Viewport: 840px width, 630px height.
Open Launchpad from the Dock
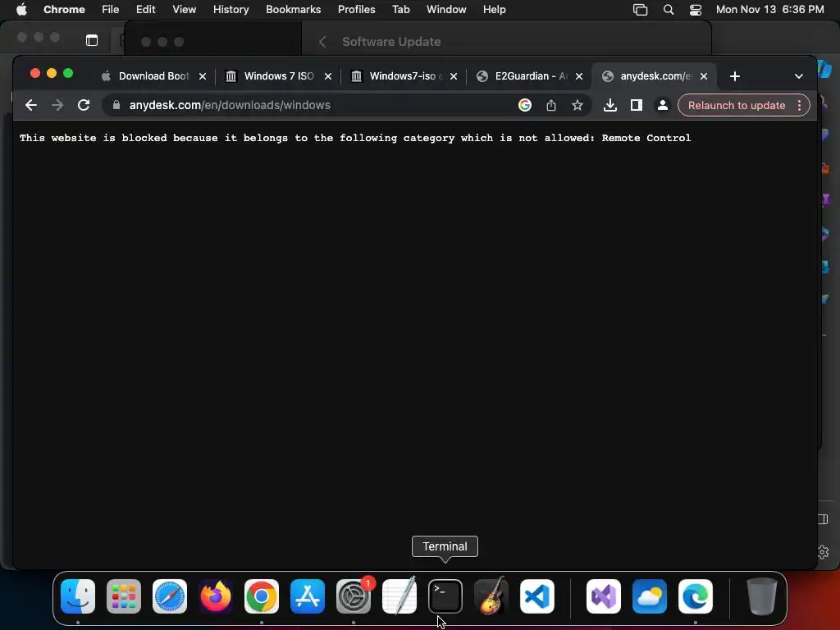pos(124,596)
